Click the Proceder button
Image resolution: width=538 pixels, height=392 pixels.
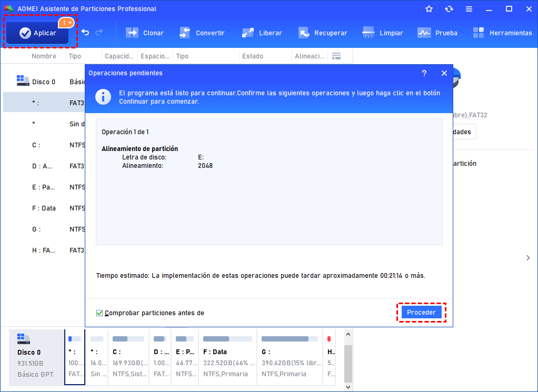click(x=421, y=313)
